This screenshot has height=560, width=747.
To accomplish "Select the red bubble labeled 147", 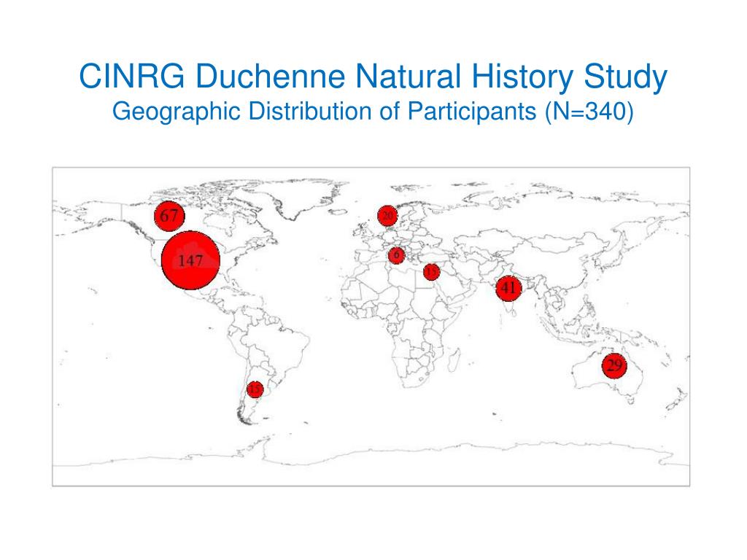I will [x=190, y=260].
